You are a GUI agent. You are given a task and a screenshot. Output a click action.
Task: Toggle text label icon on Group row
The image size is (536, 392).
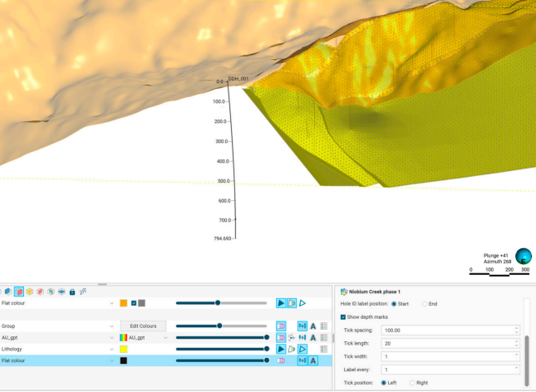point(313,326)
